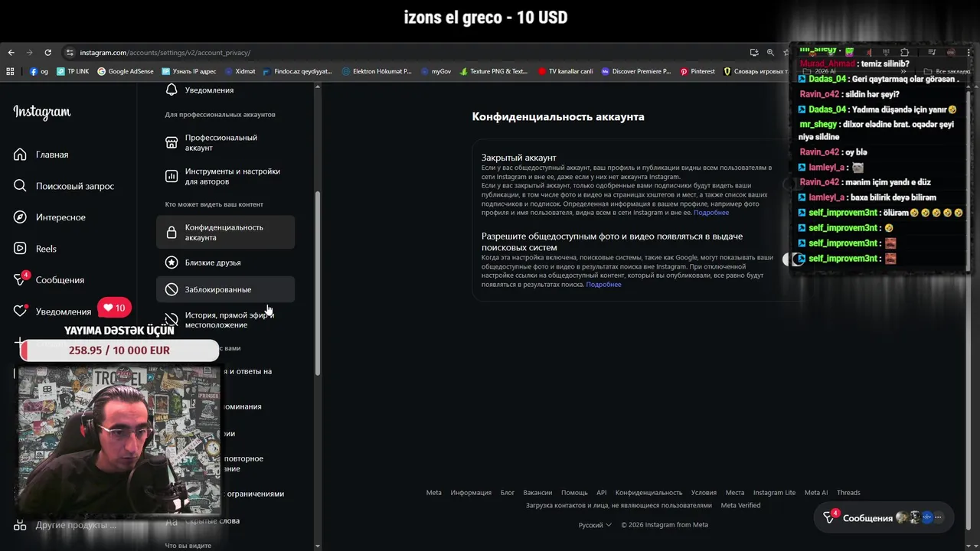This screenshot has width=980, height=551.
Task: Click the heart 10 notification badge
Action: tap(114, 308)
